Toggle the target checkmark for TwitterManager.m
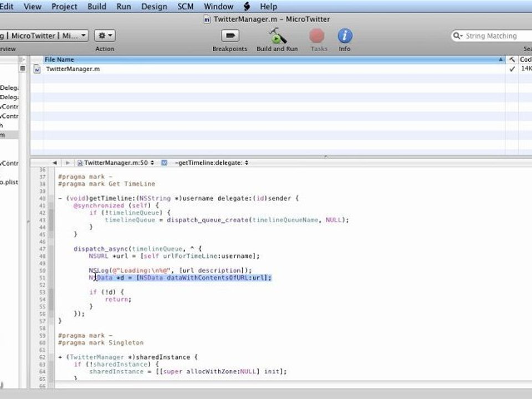Viewport: 532px width, 399px height. point(512,69)
